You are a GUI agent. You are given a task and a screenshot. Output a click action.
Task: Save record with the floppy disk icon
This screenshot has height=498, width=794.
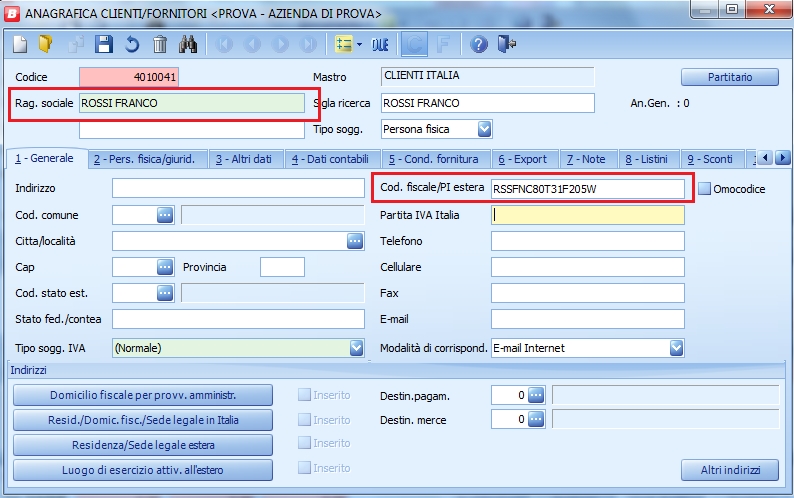pos(104,45)
